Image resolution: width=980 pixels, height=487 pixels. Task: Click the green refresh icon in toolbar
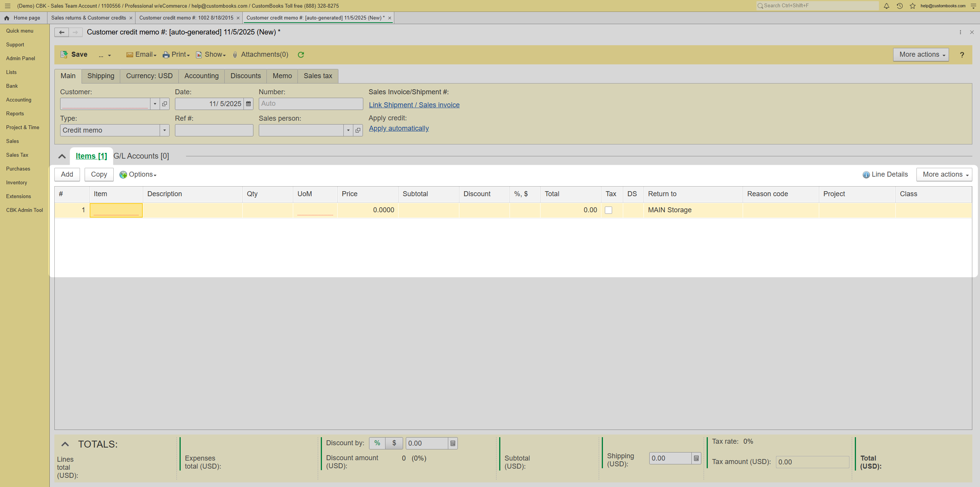coord(301,55)
